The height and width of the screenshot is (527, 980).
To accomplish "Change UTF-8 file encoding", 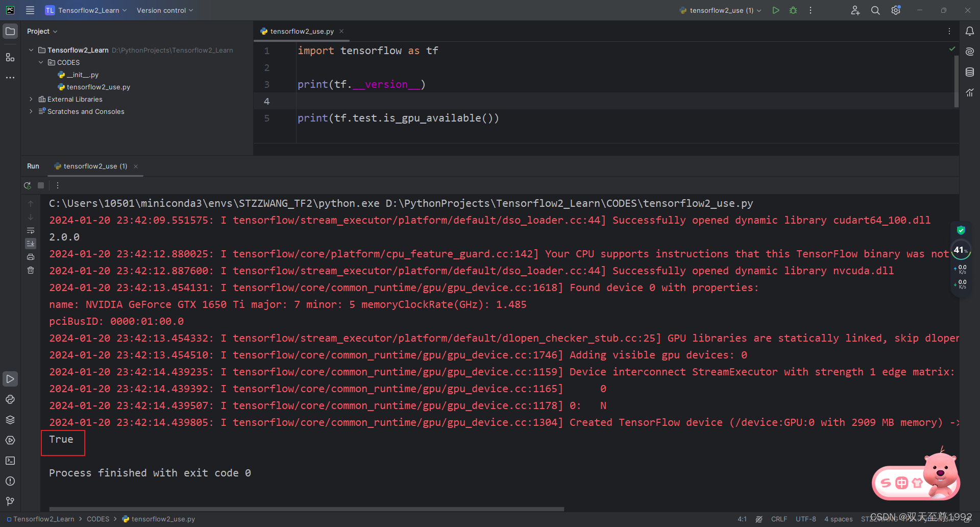I will coord(806,519).
